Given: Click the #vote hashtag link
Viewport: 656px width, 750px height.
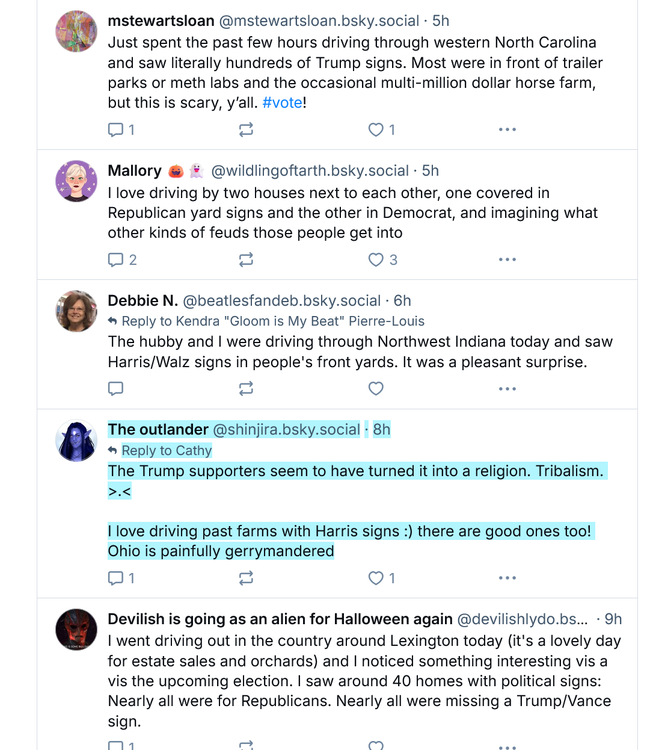Looking at the screenshot, I should [x=282, y=103].
